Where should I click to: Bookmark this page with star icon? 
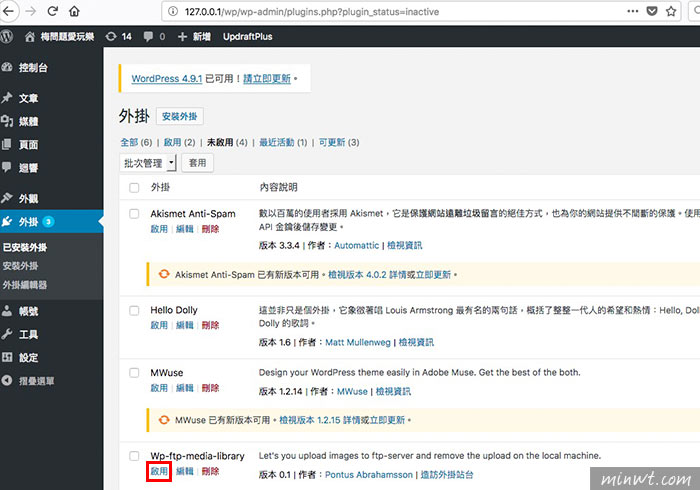click(671, 11)
